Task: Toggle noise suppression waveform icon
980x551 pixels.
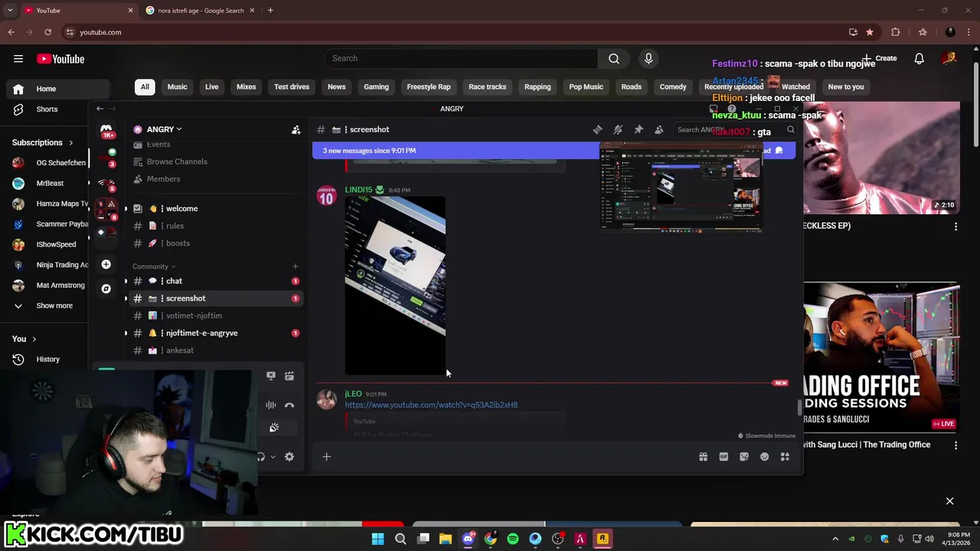Action: [271, 406]
